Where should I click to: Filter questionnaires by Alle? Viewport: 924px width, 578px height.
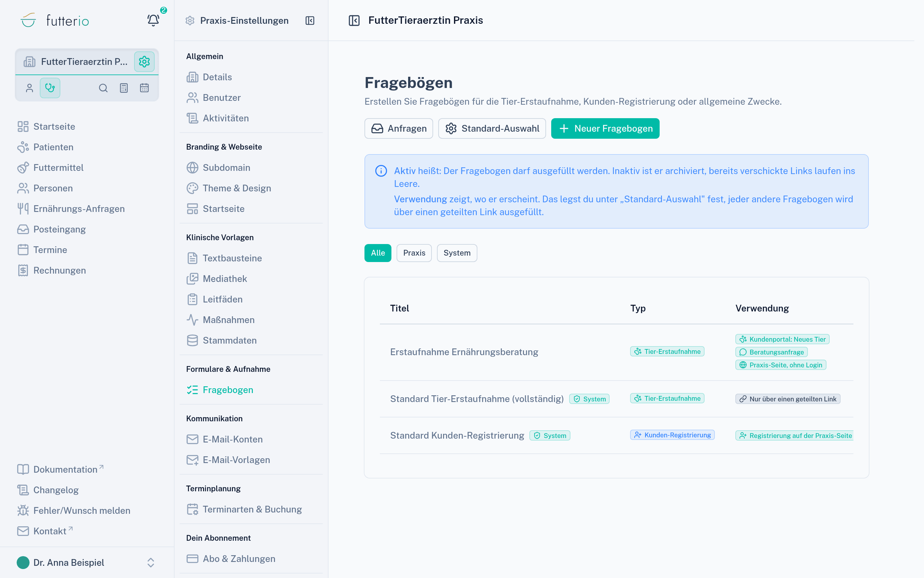378,253
